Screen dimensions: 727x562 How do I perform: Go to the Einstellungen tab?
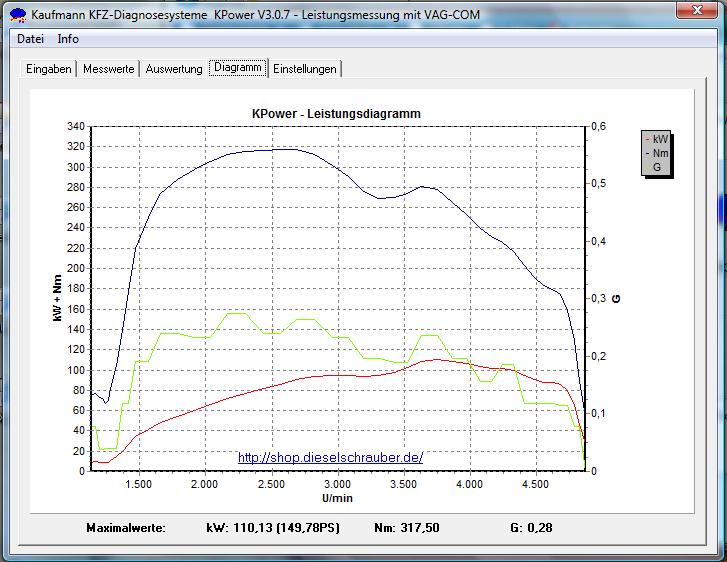click(305, 69)
